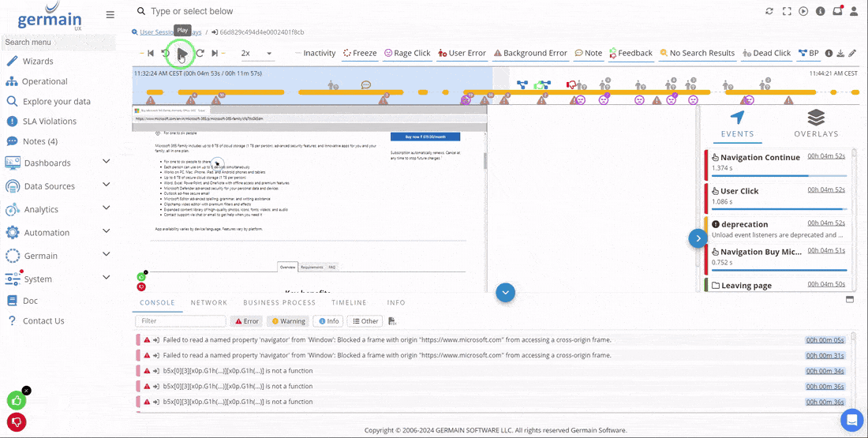The width and height of the screenshot is (868, 438).
Task: Click the timeline scrubber bar to seek
Action: click(496, 92)
